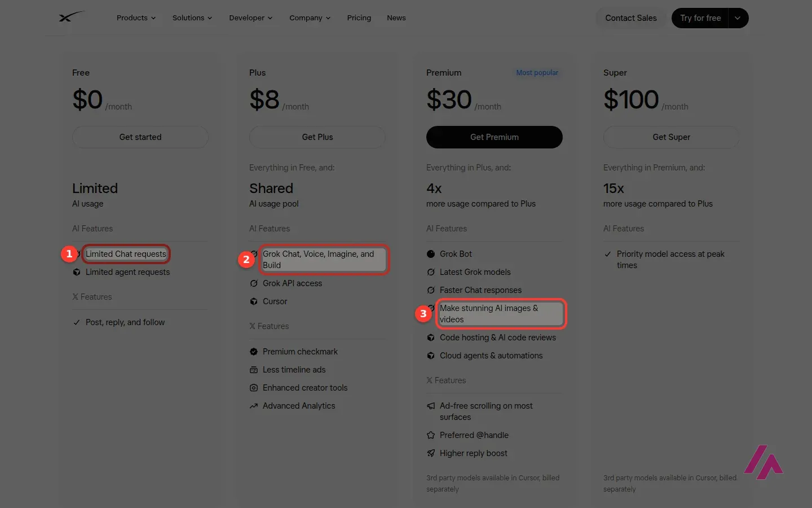The image size is (812, 508).
Task: Click the Advanced Analytics trend arrow icon
Action: pyautogui.click(x=254, y=406)
